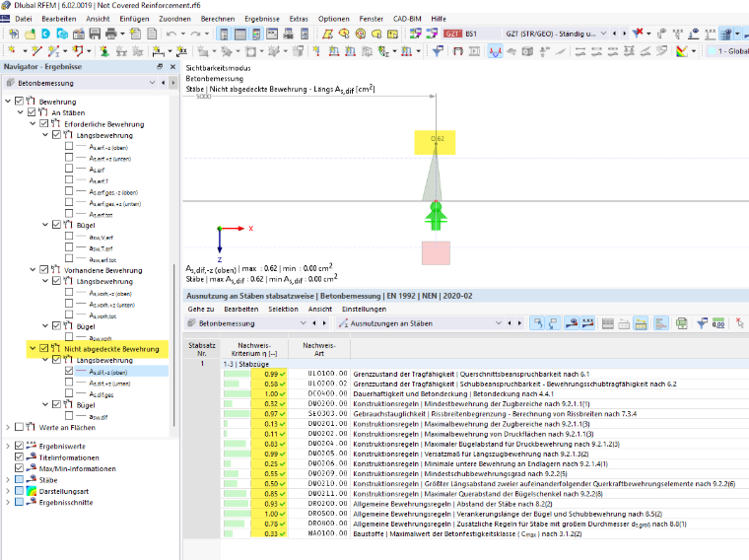
Task: Click the export table to Excel icon
Action: [682, 323]
